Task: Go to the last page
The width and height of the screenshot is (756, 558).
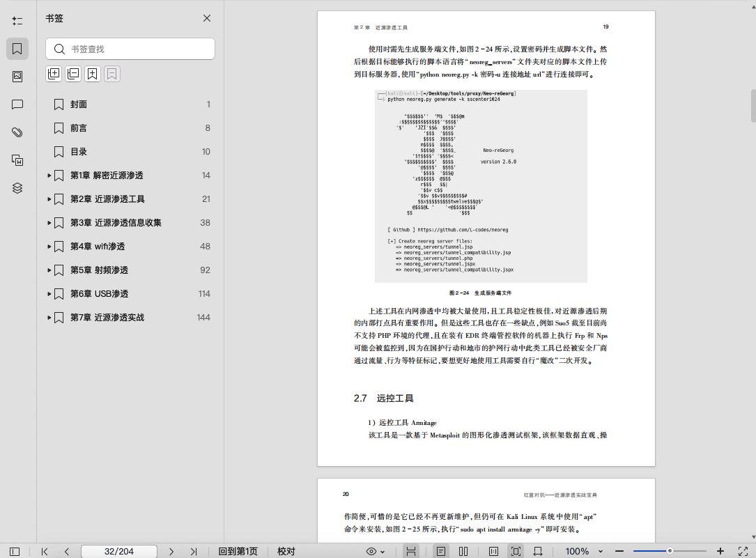Action: click(x=193, y=551)
